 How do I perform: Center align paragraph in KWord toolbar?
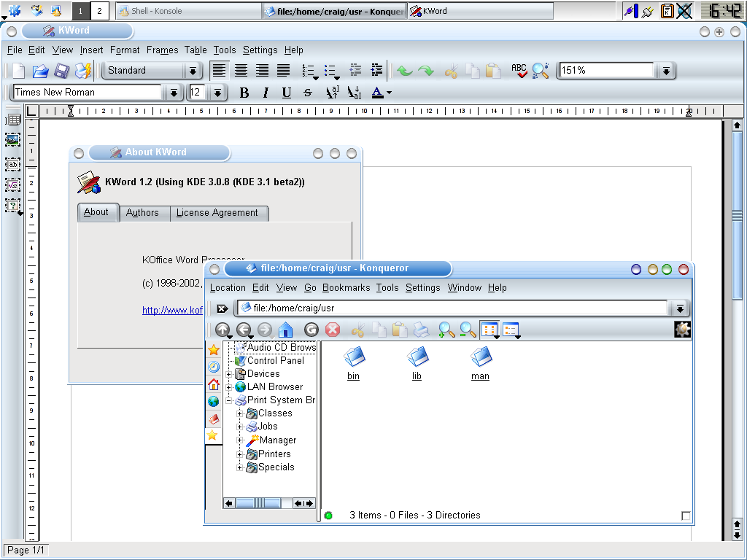coord(241,71)
